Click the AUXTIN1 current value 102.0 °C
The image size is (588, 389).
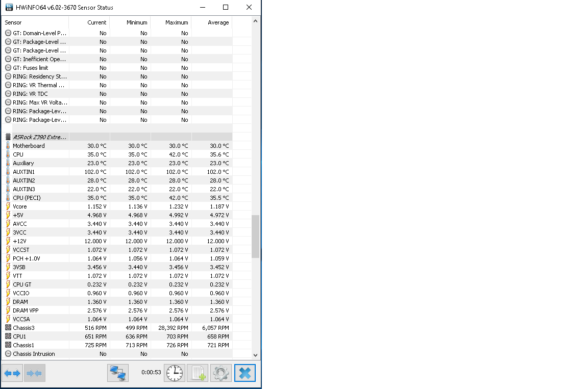[95, 171]
